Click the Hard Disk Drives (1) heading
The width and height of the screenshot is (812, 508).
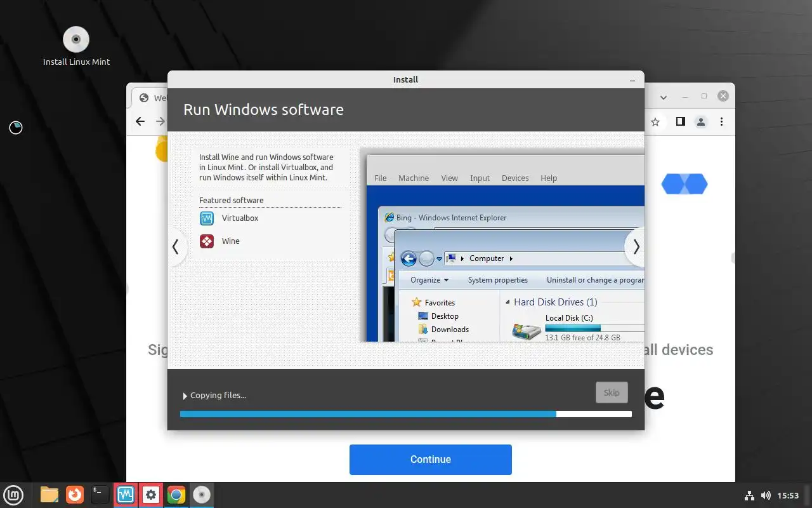556,302
